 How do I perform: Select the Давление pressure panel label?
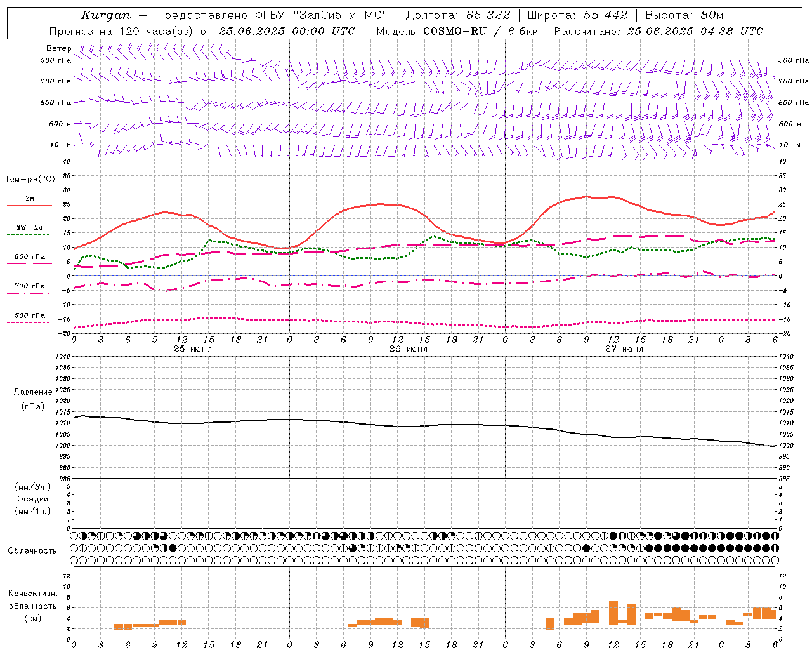click(x=33, y=392)
